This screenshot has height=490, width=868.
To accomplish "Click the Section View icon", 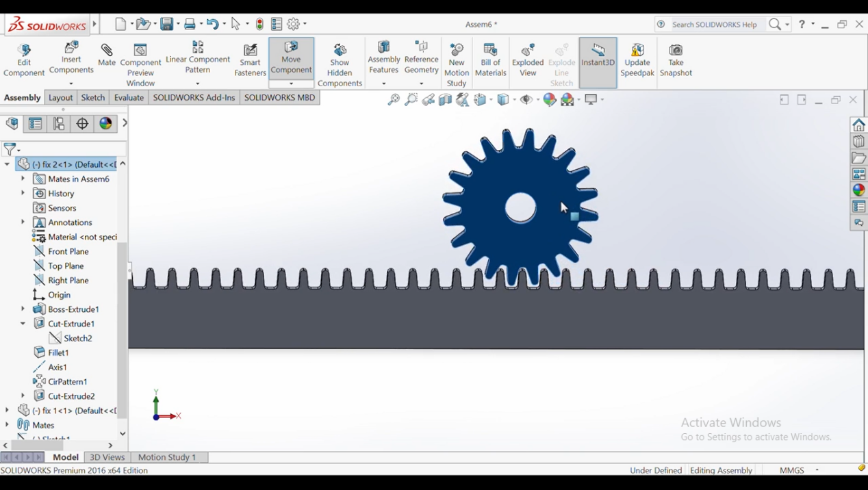I will coord(446,100).
